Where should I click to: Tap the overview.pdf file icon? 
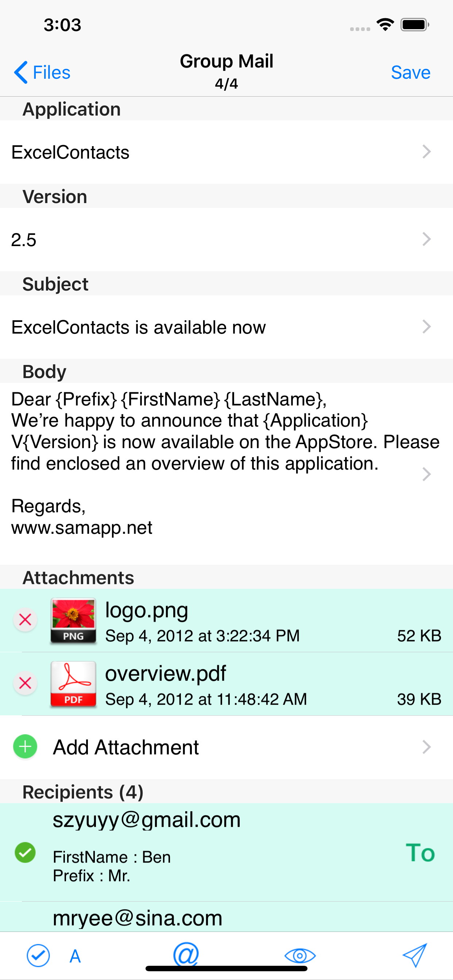pos(73,684)
